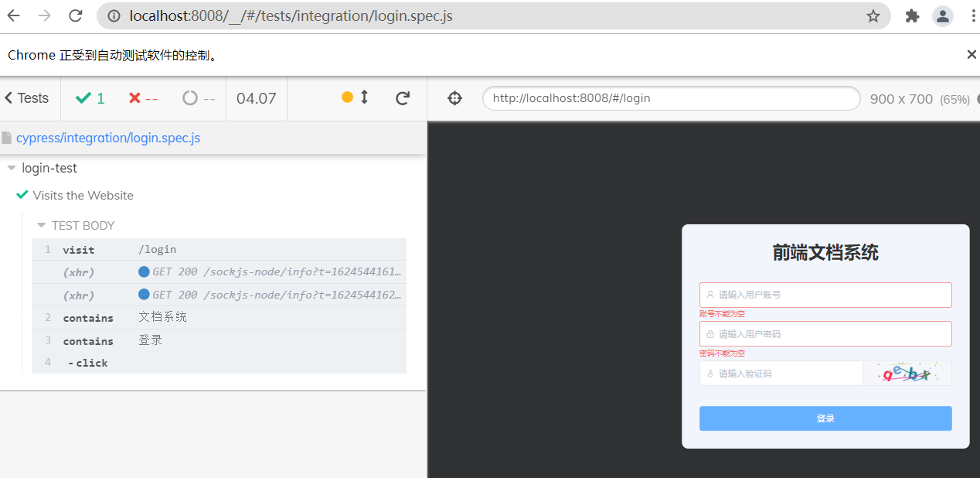
Task: Open the Chrome profile avatar
Action: [x=942, y=16]
